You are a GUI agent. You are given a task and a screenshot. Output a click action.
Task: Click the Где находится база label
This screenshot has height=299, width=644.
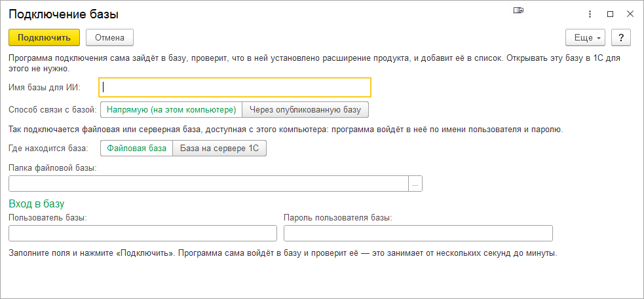(x=48, y=149)
